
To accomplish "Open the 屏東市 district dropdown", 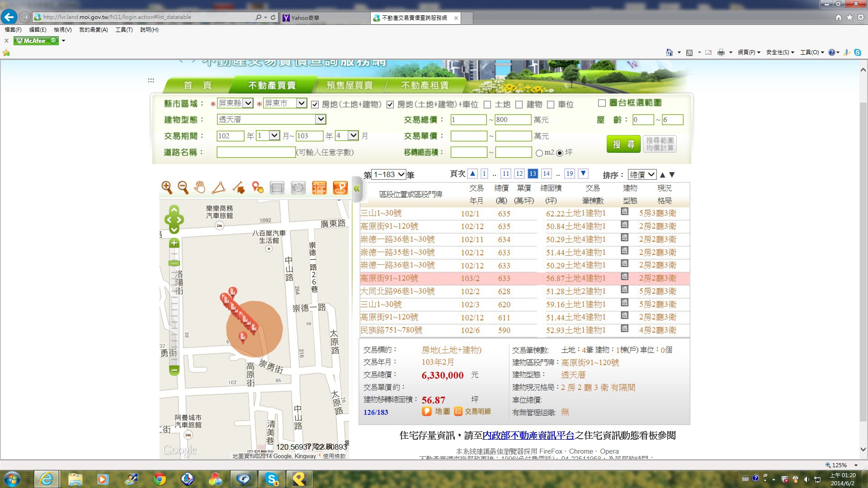I will (x=285, y=103).
